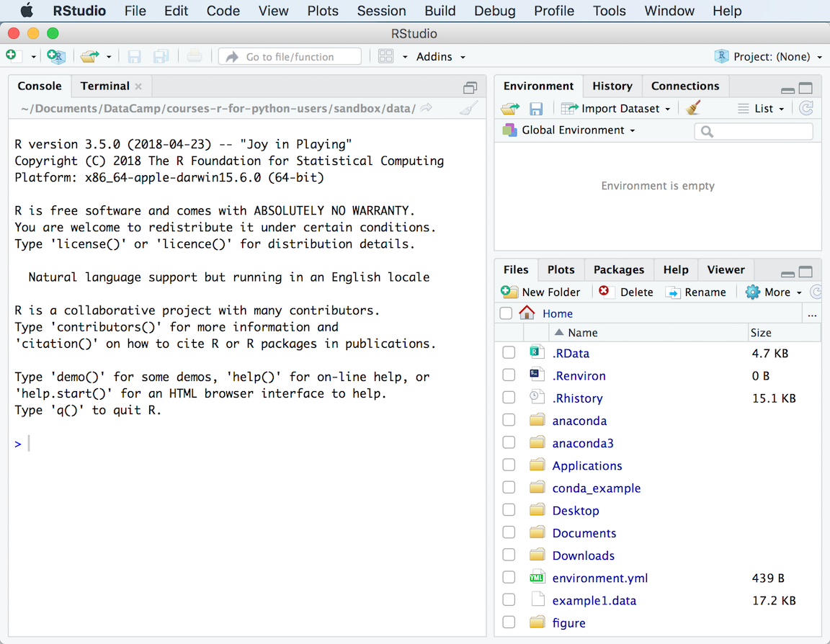The width and height of the screenshot is (830, 644).
Task: Check the box for anaconda folder
Action: click(509, 420)
